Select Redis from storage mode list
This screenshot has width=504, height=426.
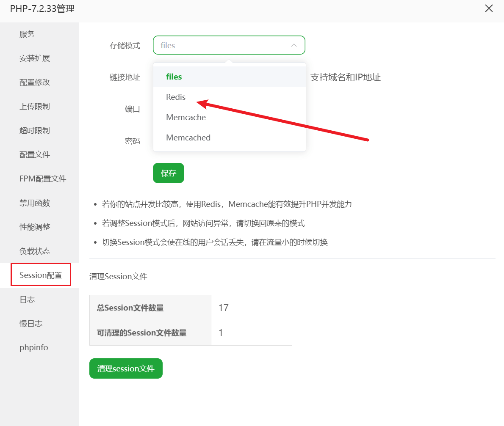click(x=176, y=97)
